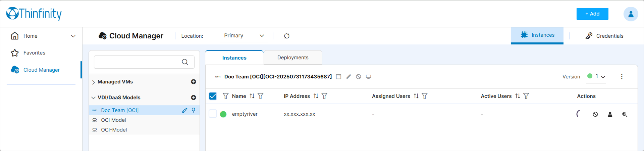Click the filter icon beside header checkbox
The height and width of the screenshot is (151, 644).
coord(226,96)
